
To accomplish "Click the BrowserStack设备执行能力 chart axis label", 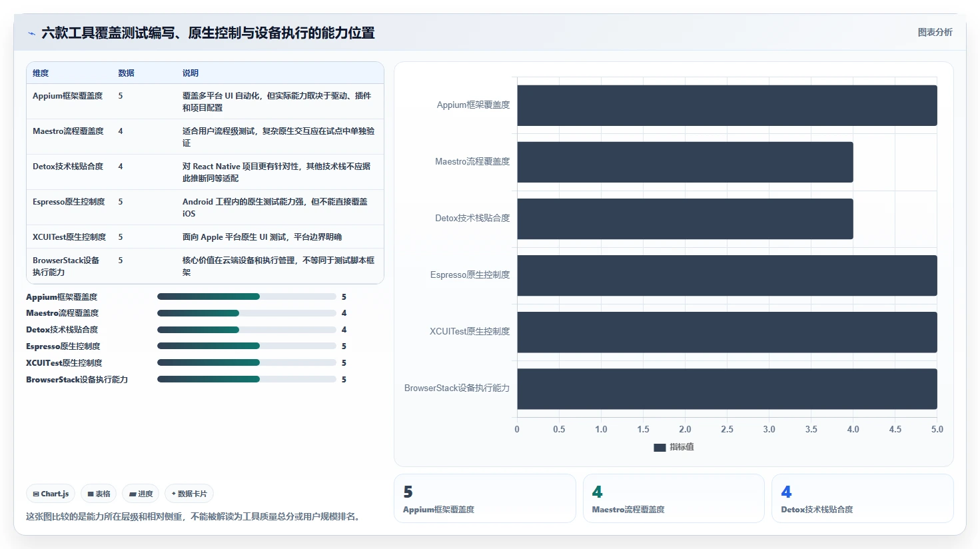I will pos(457,388).
